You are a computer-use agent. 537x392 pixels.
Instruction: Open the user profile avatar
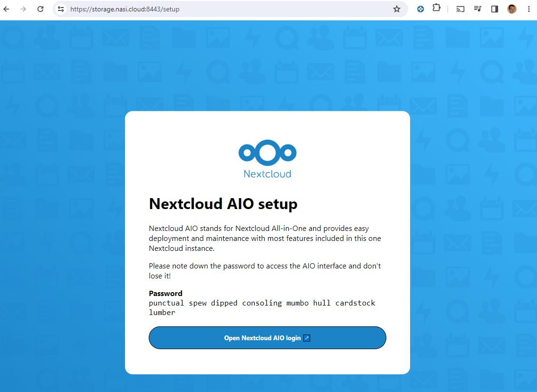click(x=512, y=9)
